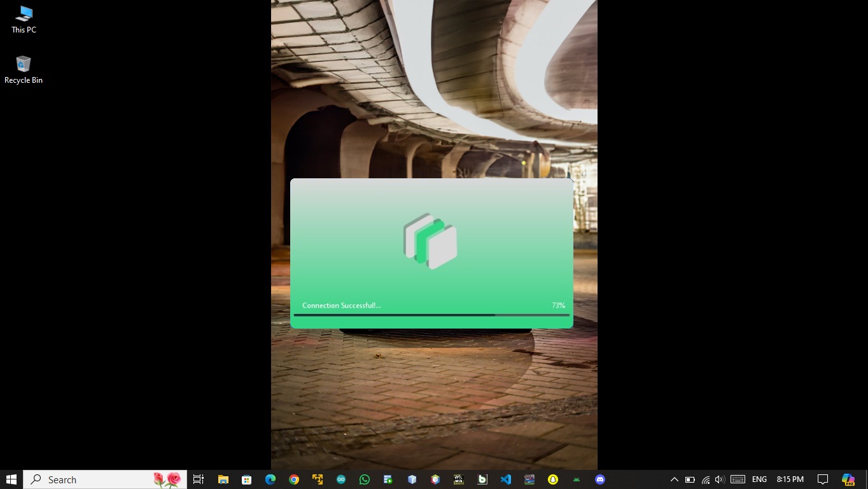Open the Windows Start menu
Viewport: 868px width, 489px height.
click(x=11, y=479)
